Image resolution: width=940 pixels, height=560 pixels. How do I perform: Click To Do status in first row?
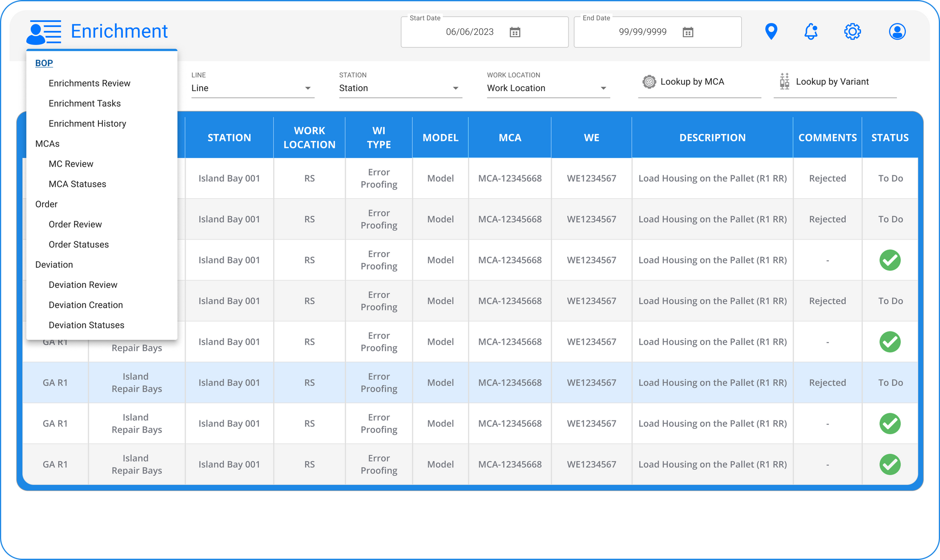coord(891,178)
